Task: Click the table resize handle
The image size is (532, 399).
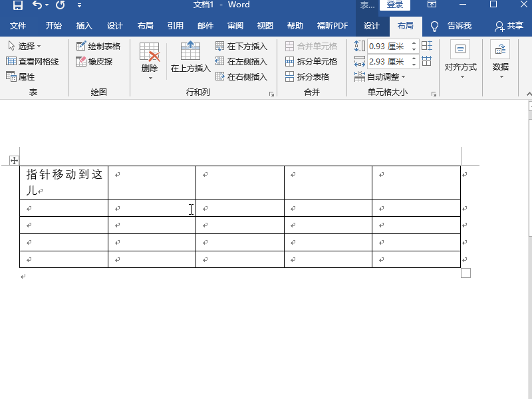Action: pyautogui.click(x=466, y=273)
